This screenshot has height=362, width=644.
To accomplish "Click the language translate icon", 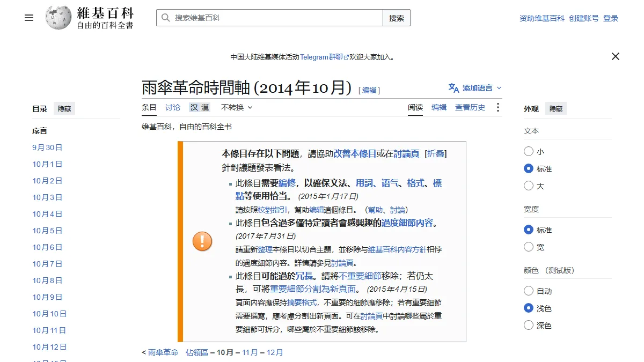I will [453, 88].
